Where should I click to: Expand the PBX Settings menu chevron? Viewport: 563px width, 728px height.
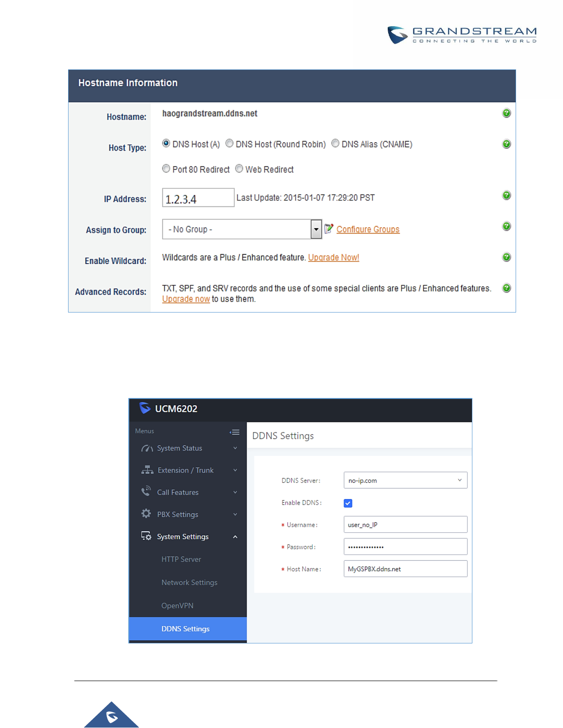tap(235, 514)
